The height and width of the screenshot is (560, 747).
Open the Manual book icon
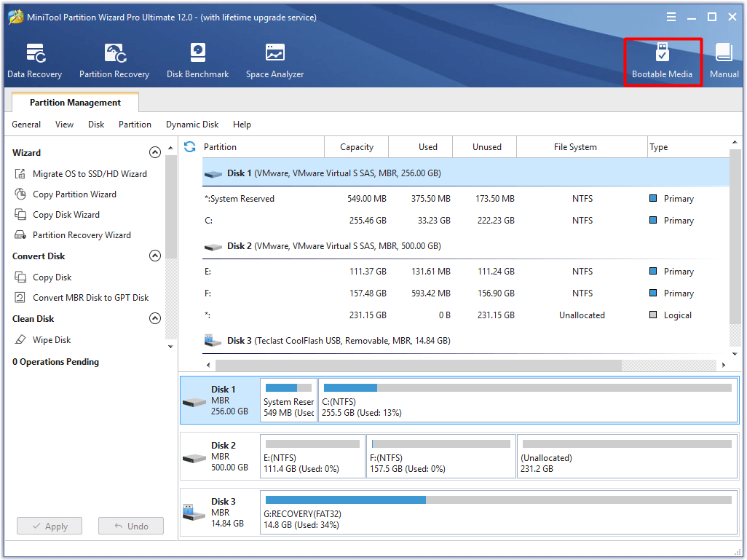point(724,61)
